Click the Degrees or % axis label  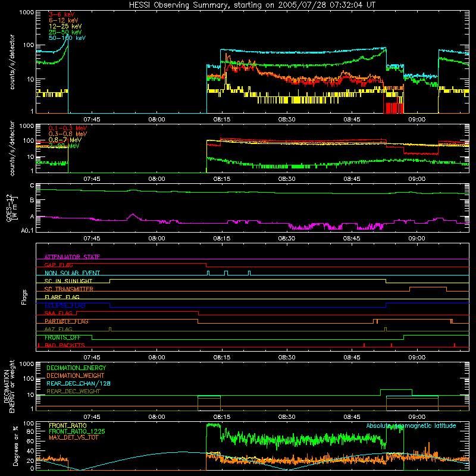point(15,446)
